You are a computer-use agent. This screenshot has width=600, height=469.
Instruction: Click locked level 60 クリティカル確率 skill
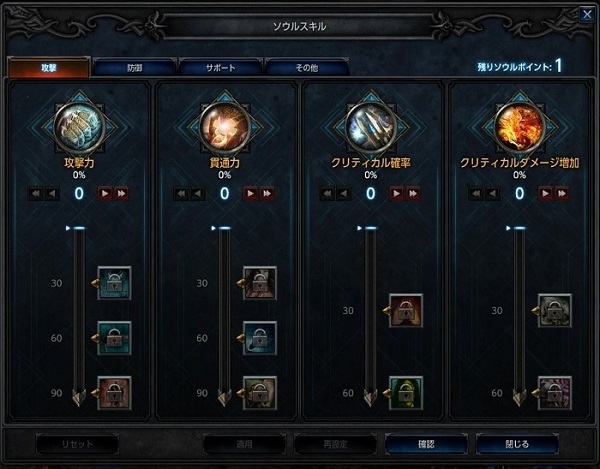(406, 393)
